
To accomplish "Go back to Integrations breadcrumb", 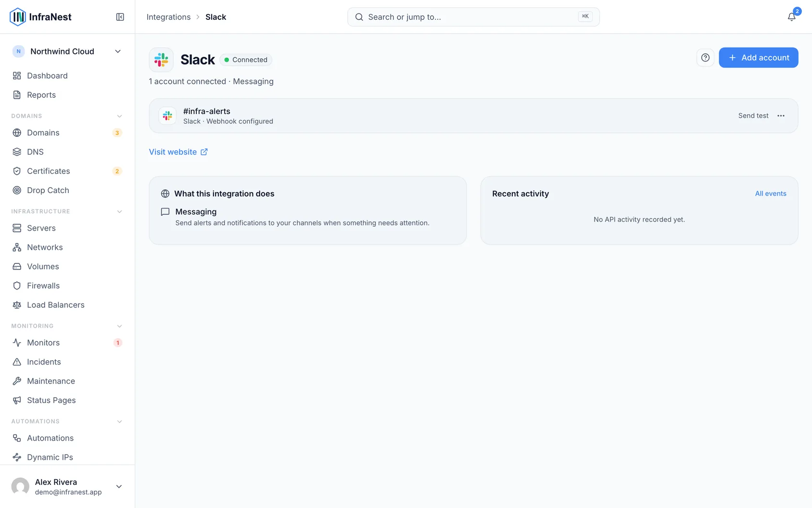I will pos(168,17).
